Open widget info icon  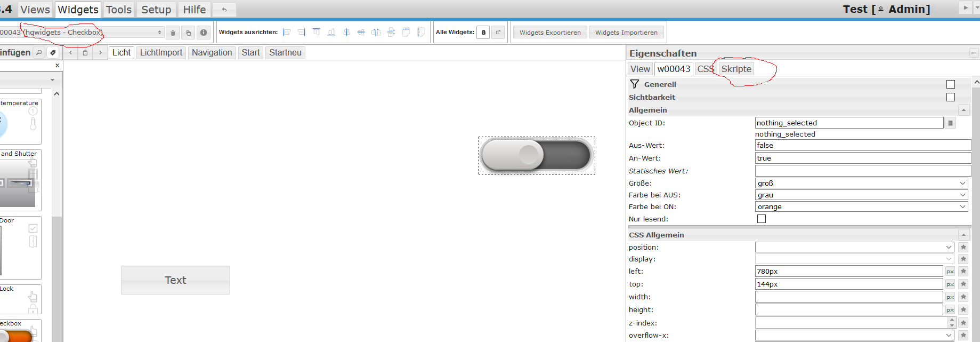pos(204,33)
